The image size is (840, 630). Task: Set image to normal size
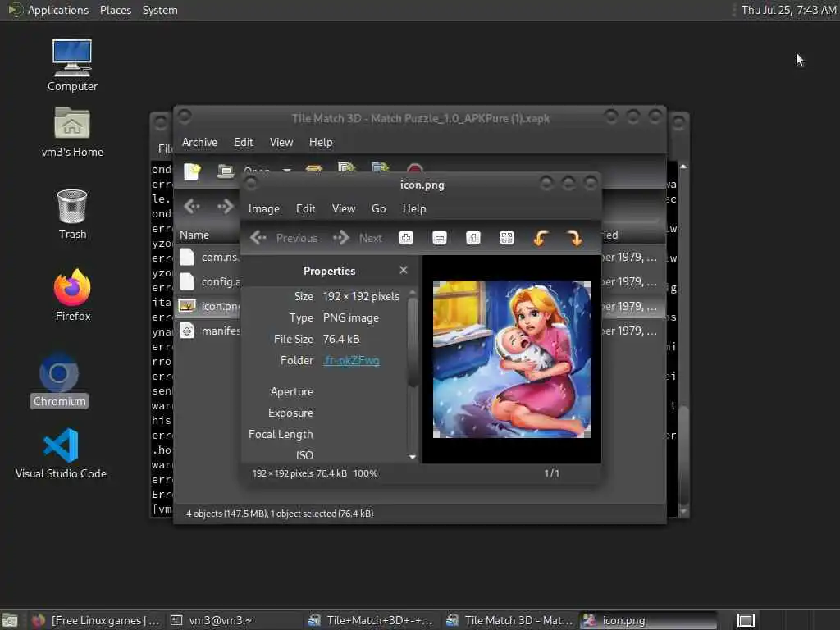coord(473,238)
